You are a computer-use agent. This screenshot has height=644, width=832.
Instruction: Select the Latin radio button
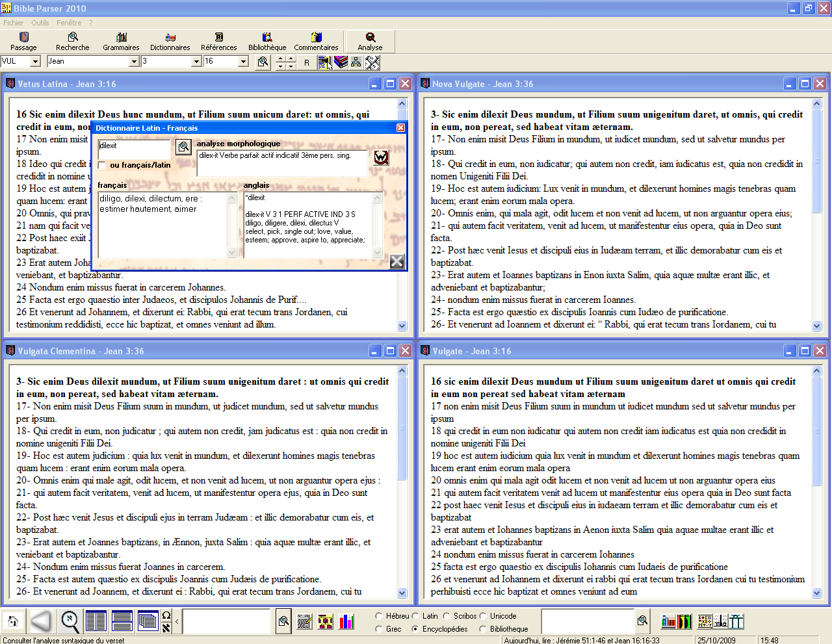pyautogui.click(x=415, y=616)
